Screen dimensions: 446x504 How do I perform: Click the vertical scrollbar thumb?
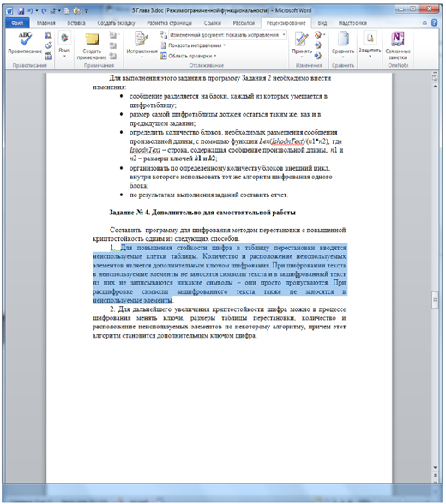[x=435, y=300]
